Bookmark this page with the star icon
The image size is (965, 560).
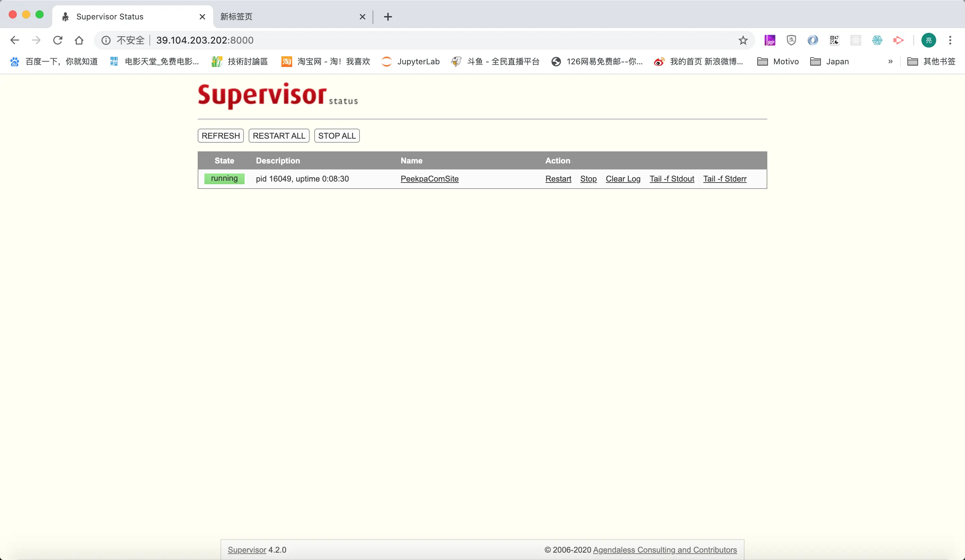[743, 40]
